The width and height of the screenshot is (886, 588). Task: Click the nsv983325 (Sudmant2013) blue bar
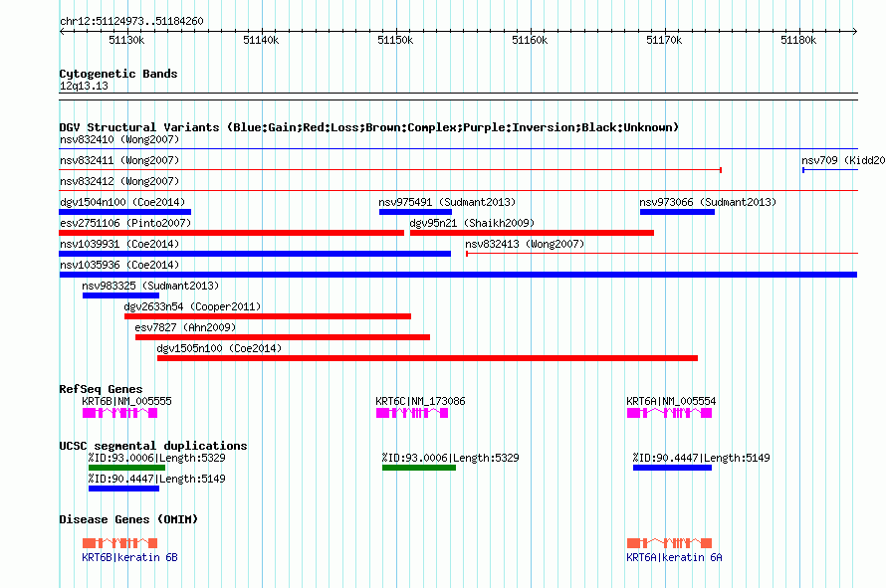click(120, 295)
